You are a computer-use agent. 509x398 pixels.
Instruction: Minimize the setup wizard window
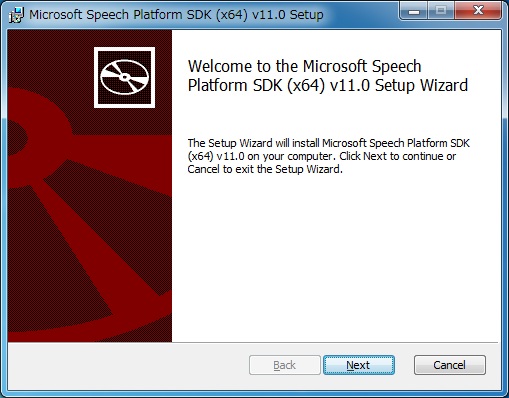pos(414,11)
